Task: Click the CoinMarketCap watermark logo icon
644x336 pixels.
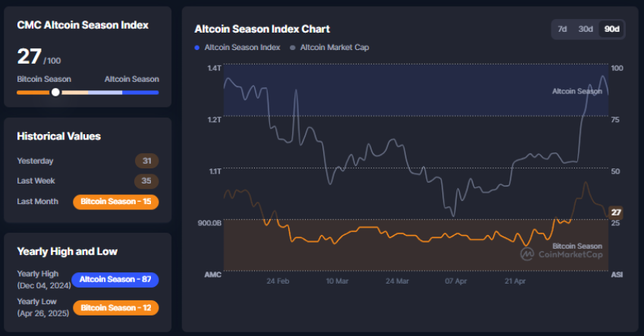Action: [x=527, y=255]
